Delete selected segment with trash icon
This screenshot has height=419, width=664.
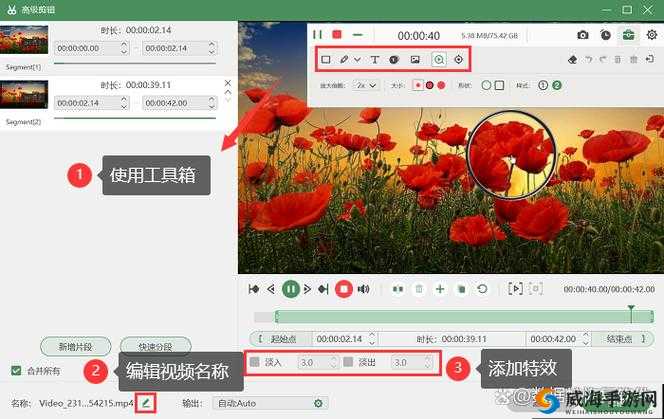point(419,289)
